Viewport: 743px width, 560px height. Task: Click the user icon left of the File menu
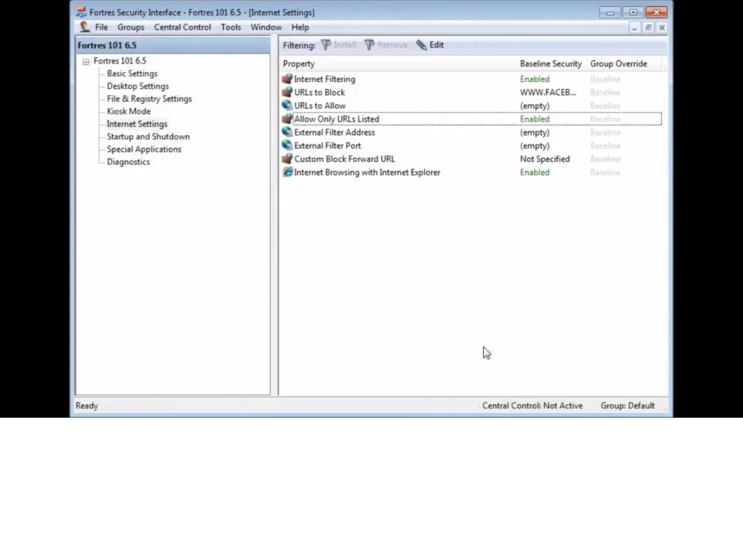click(85, 27)
